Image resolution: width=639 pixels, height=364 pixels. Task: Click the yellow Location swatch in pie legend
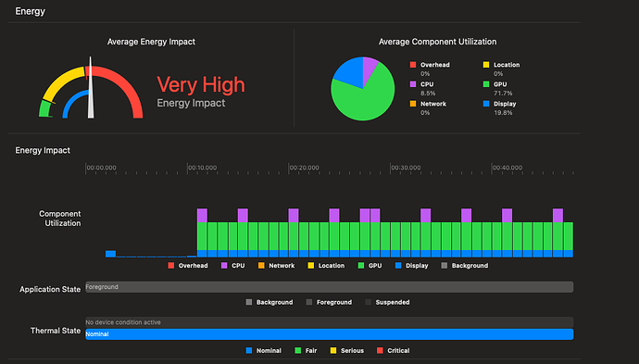(x=486, y=65)
